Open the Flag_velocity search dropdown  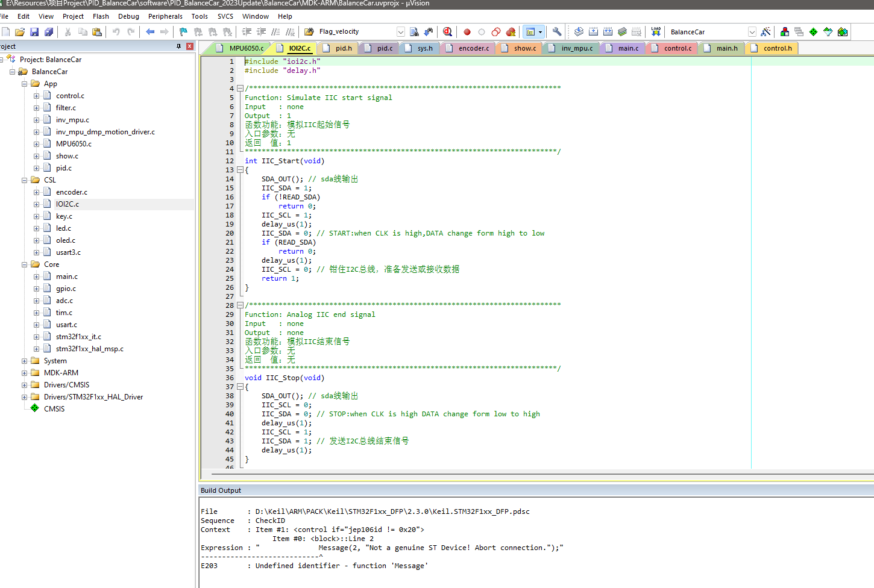(x=401, y=32)
